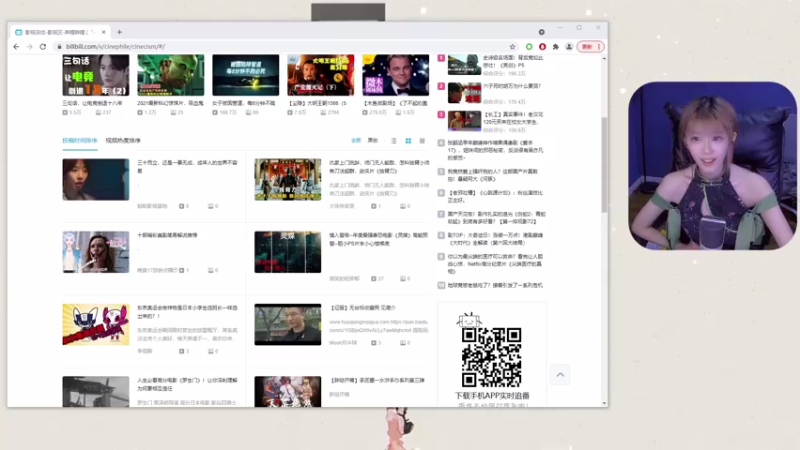The image size is (800, 450).
Task: Open the Leonardo DiCaprio toast thumbnail
Action: pyautogui.click(x=396, y=75)
